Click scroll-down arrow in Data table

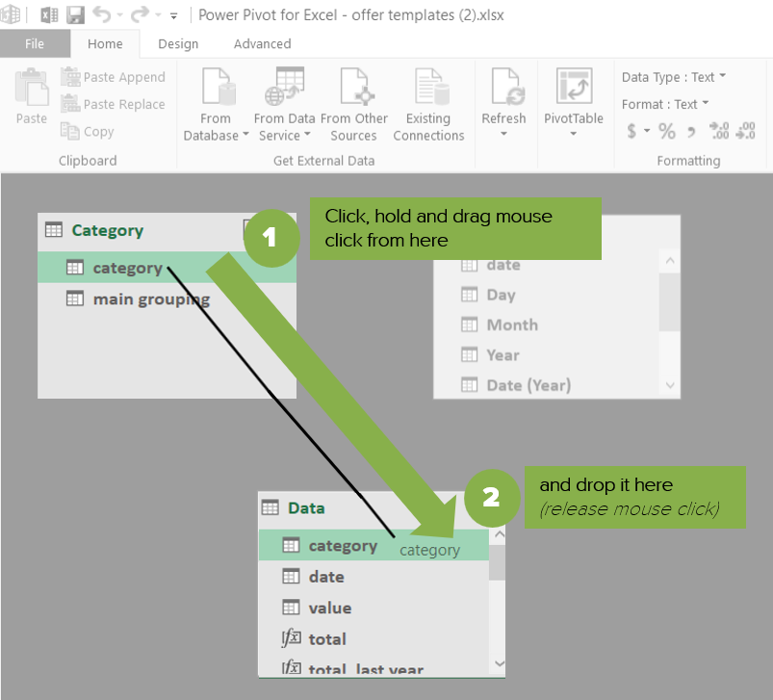click(499, 663)
